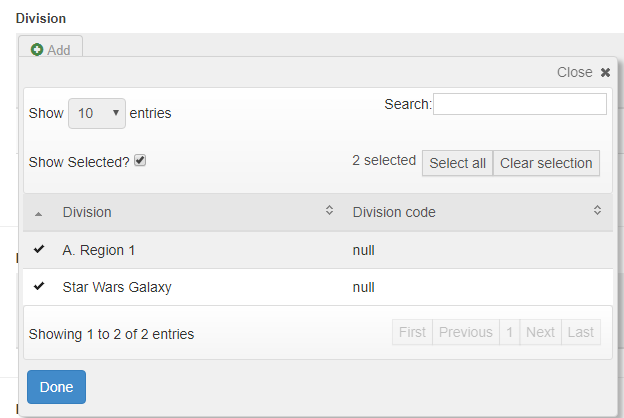Viewport: 624px width, 418px height.
Task: Go to Previous page
Action: pos(465,332)
